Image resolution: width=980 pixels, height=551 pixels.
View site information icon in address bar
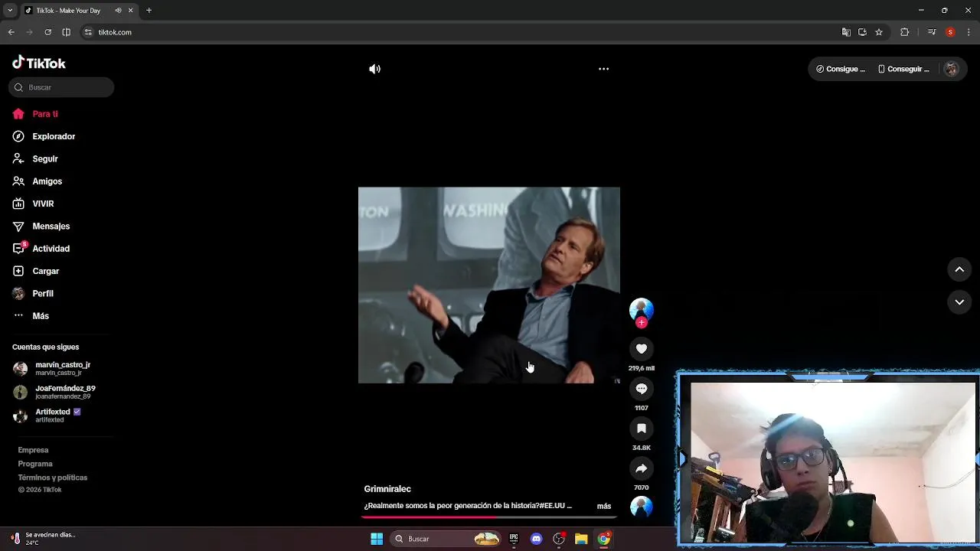click(88, 32)
